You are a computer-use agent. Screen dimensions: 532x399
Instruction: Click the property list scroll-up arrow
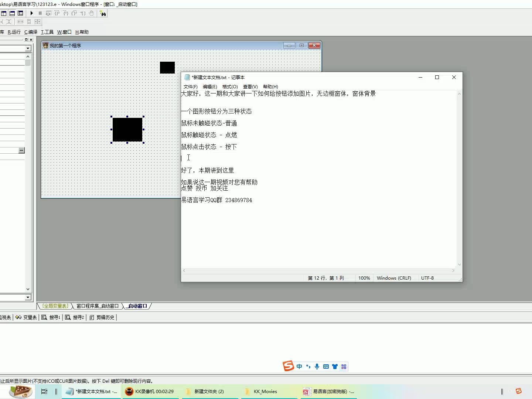(28, 57)
